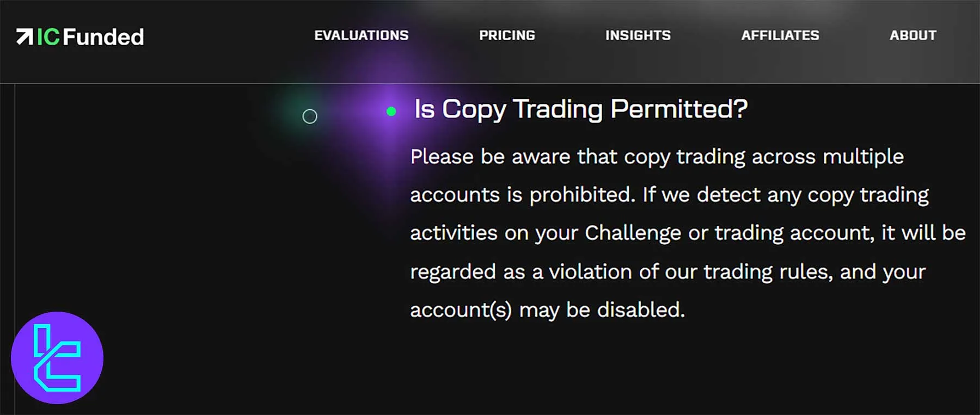Open the Pricing page link

(507, 36)
